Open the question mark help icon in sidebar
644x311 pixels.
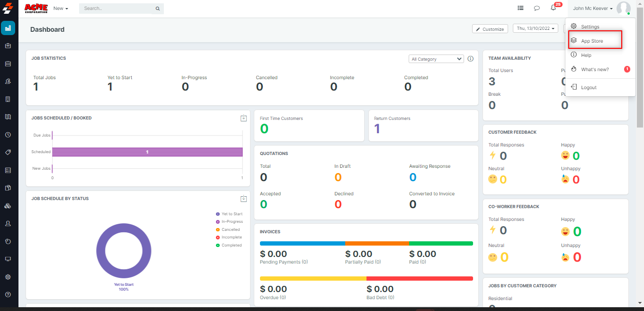tap(8, 294)
